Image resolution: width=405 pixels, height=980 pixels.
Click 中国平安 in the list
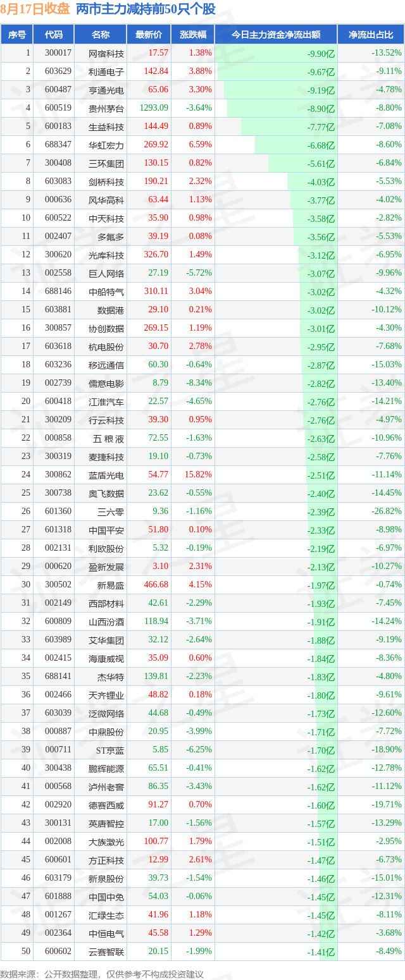(x=106, y=530)
